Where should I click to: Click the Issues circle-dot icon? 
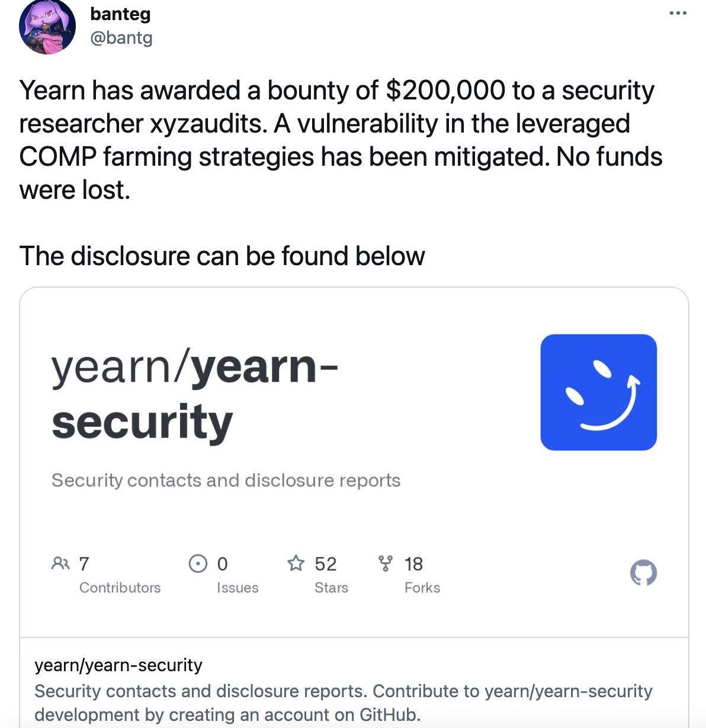tap(198, 563)
